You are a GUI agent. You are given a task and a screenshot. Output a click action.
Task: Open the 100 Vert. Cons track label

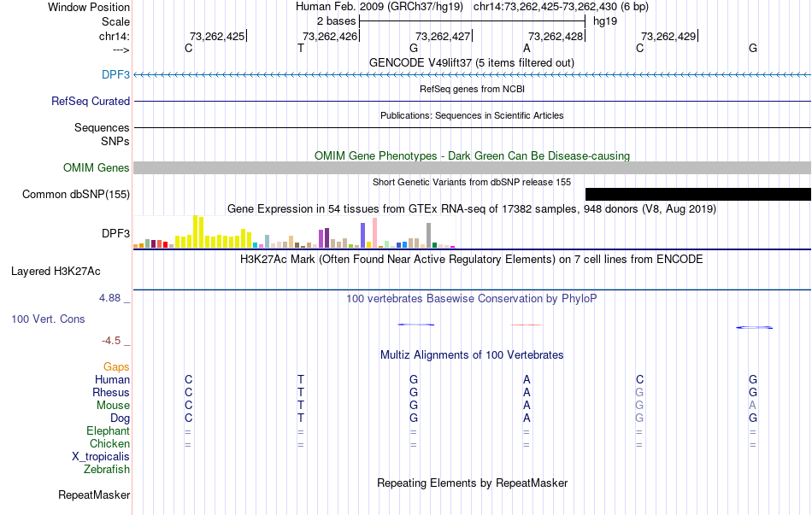click(48, 319)
